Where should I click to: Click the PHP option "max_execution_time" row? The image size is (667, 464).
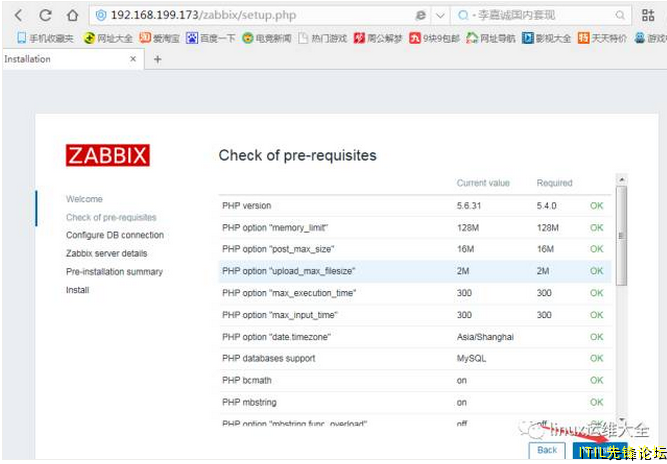[415, 293]
